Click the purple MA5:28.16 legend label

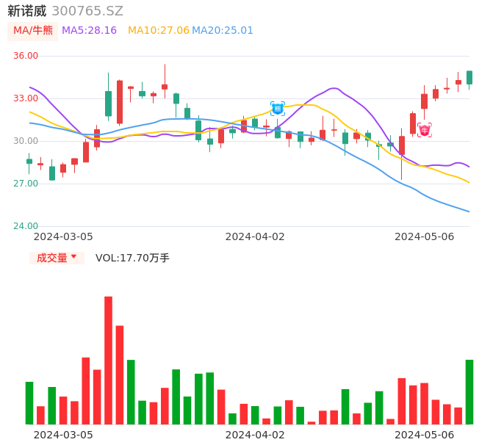89,31
